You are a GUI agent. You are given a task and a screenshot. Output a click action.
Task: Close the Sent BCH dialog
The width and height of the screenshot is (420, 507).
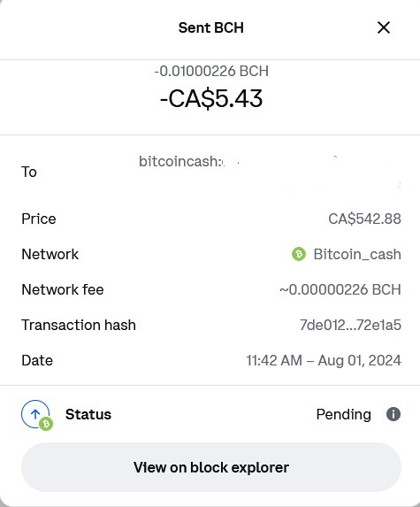384,27
